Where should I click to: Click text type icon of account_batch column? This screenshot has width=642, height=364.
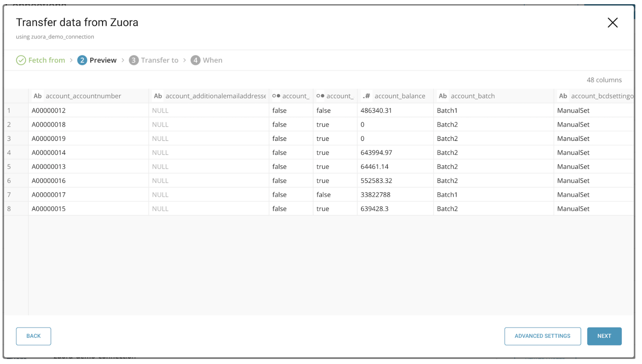click(x=443, y=96)
